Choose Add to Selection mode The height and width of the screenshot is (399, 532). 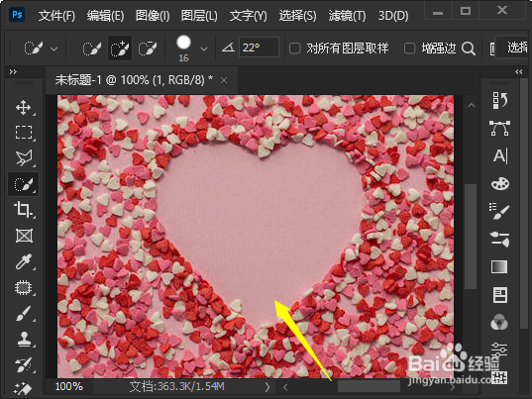120,49
